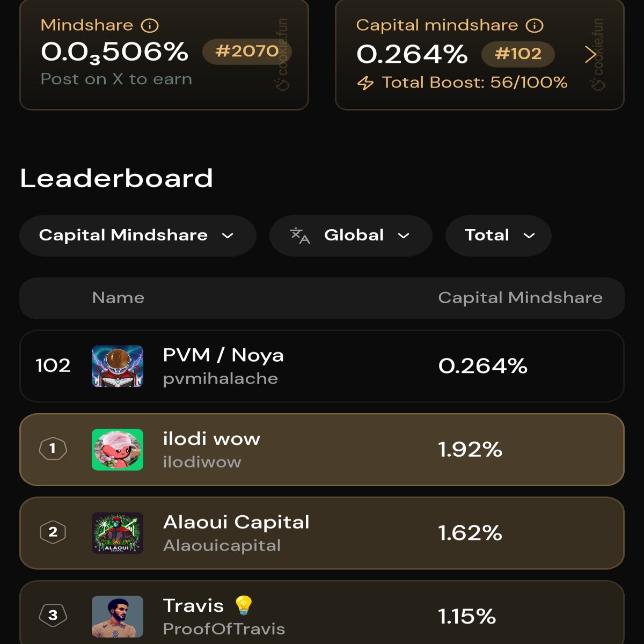The image size is (644, 644).
Task: Sort by Capital Mindshare column header
Action: 520,298
